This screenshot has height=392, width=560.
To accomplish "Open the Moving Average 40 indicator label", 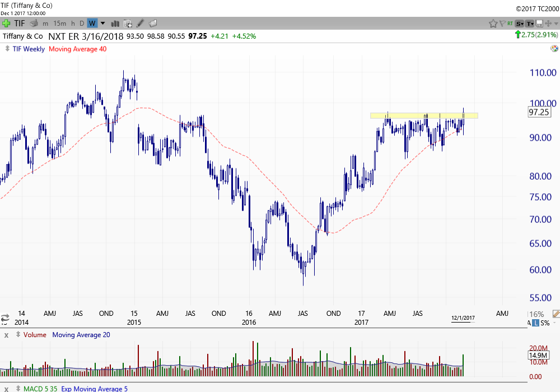I will coord(77,49).
